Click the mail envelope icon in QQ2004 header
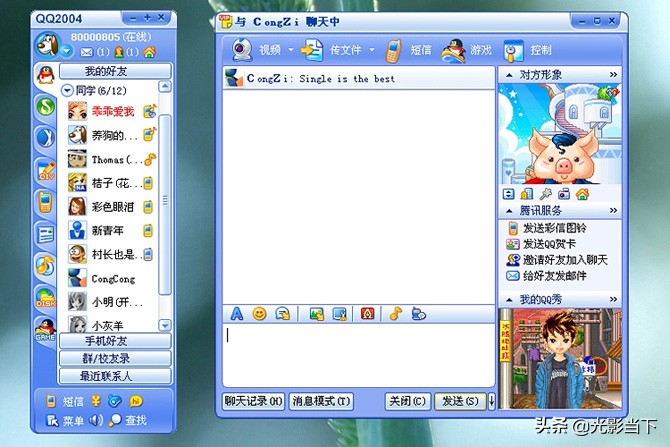670x447 pixels. (x=87, y=52)
